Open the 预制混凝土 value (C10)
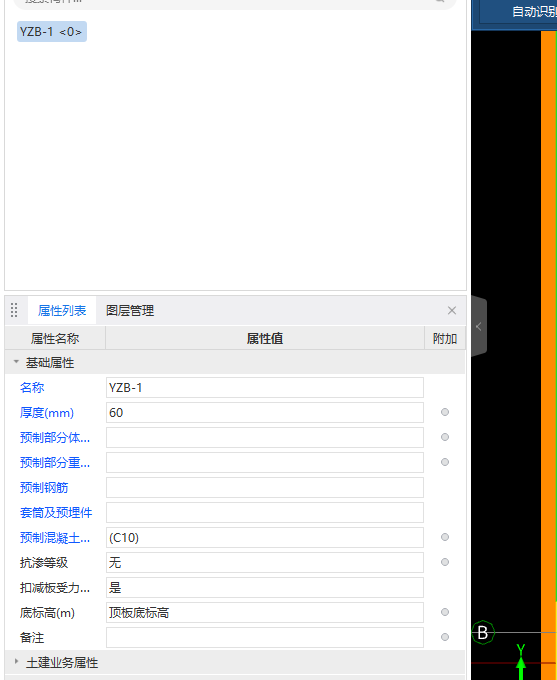The height and width of the screenshot is (680, 557). click(265, 538)
